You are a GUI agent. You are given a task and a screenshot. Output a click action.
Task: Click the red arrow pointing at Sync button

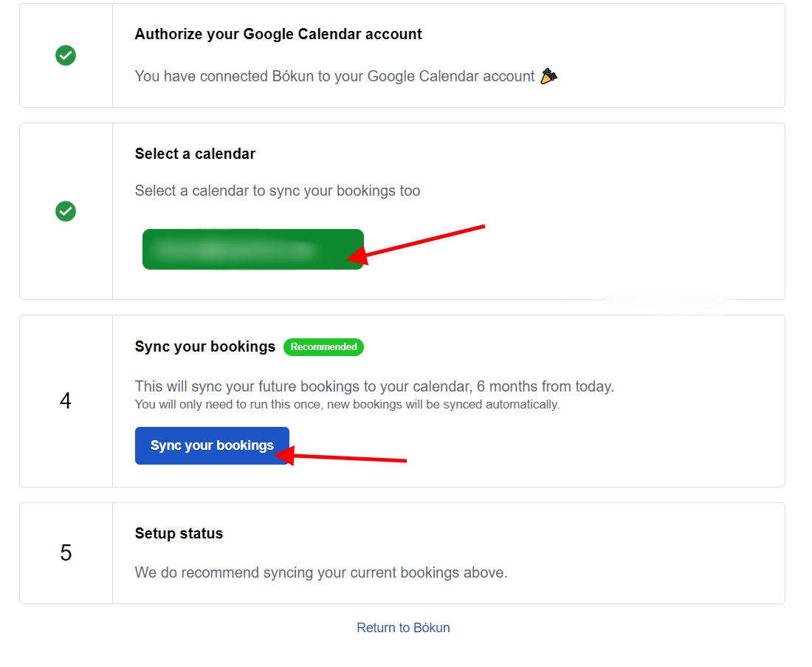click(x=341, y=456)
